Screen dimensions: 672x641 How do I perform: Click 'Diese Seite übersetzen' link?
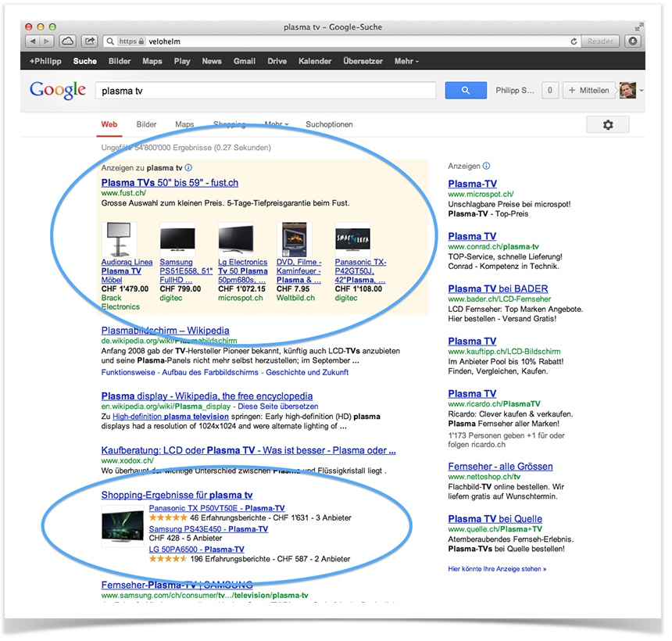(x=278, y=406)
